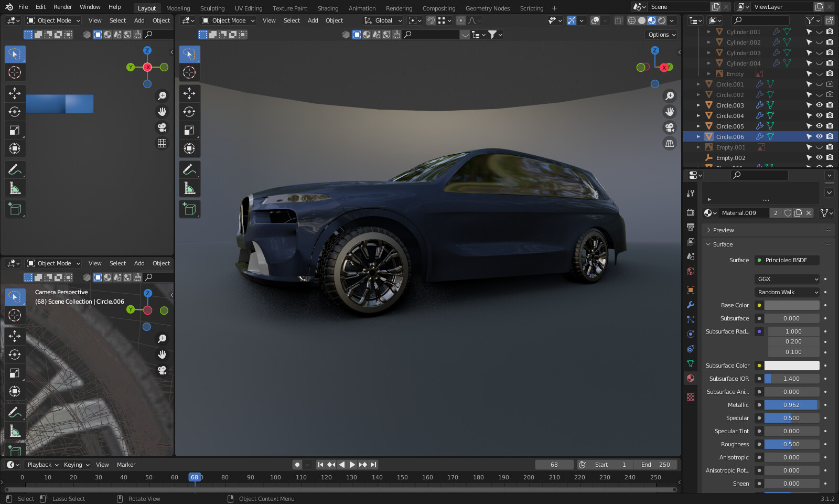Open the Add menu in main viewport

(x=313, y=20)
